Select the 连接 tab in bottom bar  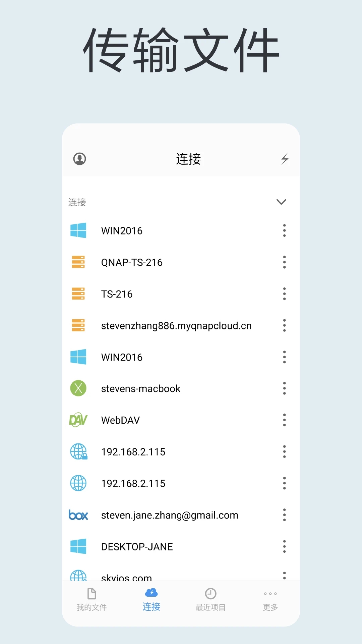[151, 600]
